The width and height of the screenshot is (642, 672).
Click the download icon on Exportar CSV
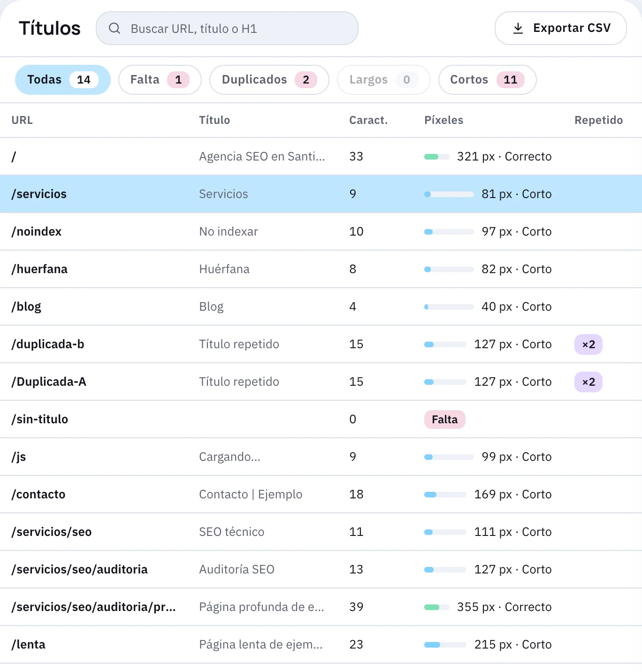click(x=518, y=28)
